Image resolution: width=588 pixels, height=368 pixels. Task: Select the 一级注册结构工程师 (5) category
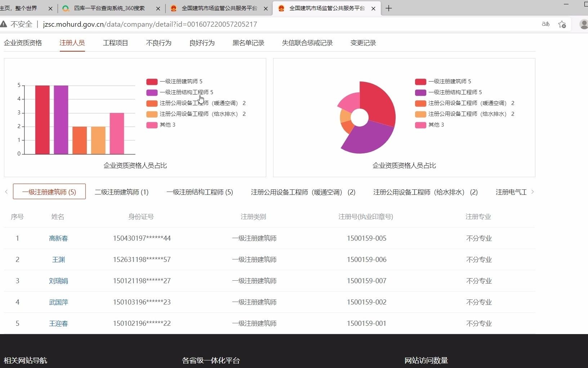[x=200, y=192]
